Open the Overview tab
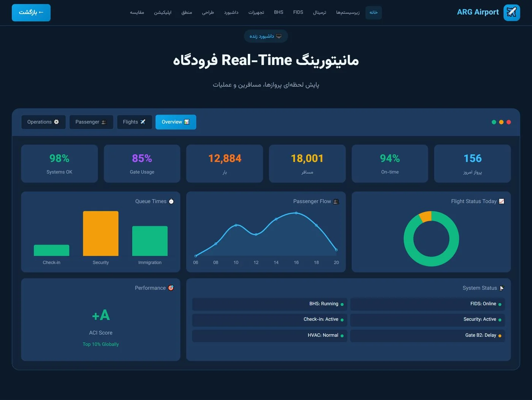The image size is (532, 400). pos(176,122)
